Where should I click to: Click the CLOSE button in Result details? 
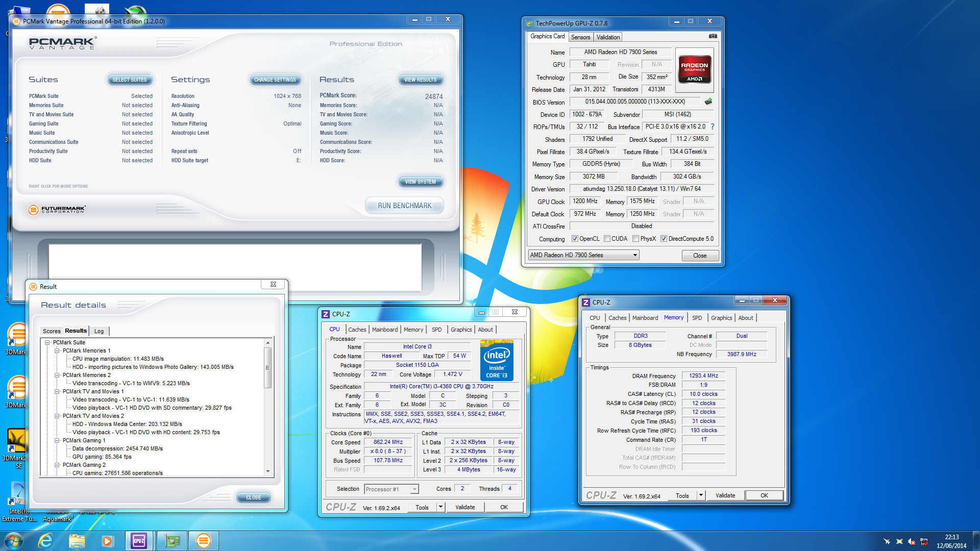click(254, 497)
